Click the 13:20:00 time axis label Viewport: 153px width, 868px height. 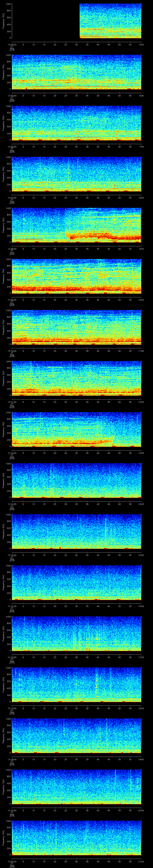12,862
